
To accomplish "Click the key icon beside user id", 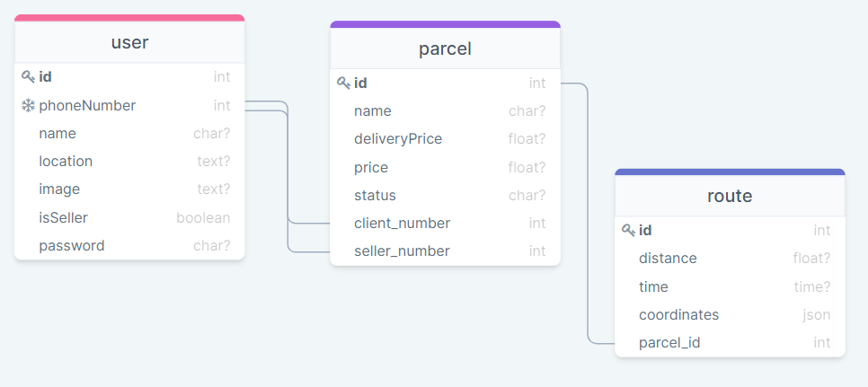I will (28, 77).
